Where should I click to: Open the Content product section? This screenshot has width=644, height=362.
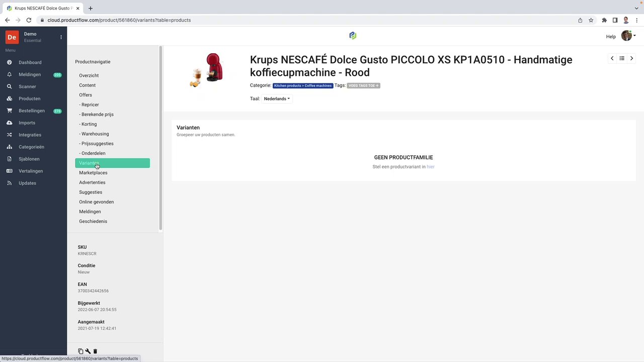click(x=87, y=85)
